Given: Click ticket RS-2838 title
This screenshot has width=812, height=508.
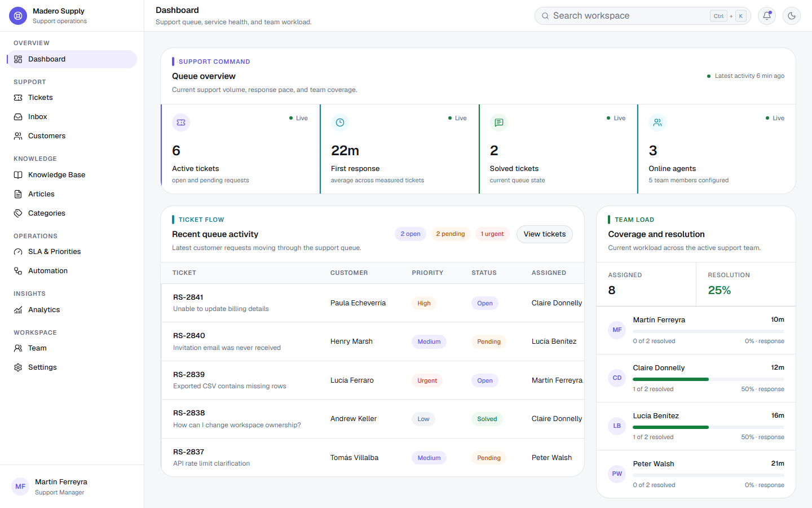Looking at the screenshot, I should tap(189, 413).
